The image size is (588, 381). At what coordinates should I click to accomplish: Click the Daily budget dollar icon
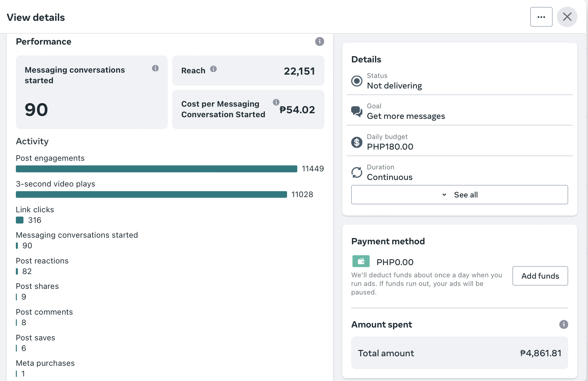(357, 142)
